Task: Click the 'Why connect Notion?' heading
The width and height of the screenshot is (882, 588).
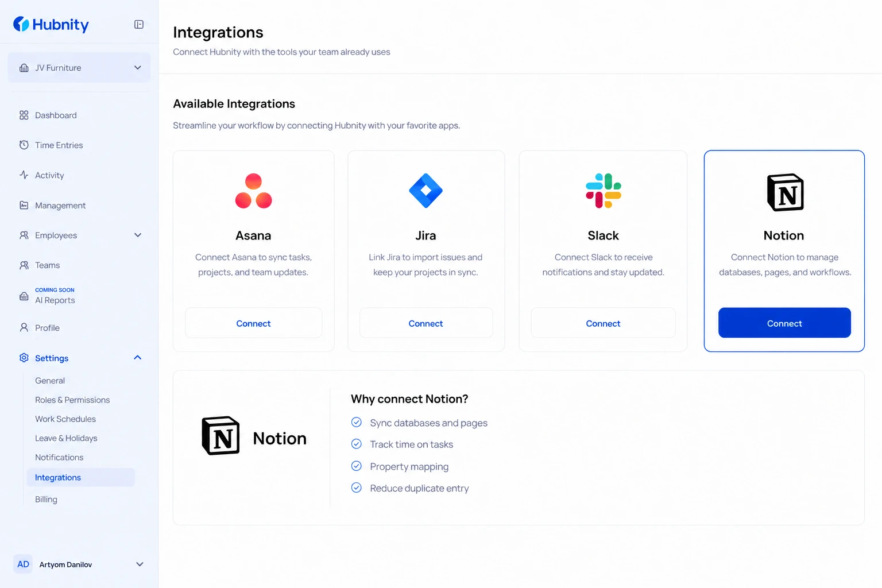Action: coord(409,399)
